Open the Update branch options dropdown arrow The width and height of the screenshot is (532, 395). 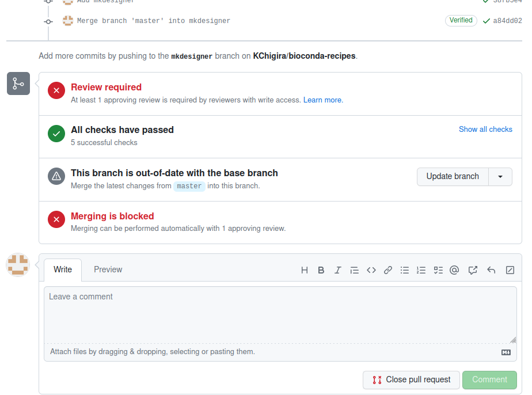click(500, 177)
